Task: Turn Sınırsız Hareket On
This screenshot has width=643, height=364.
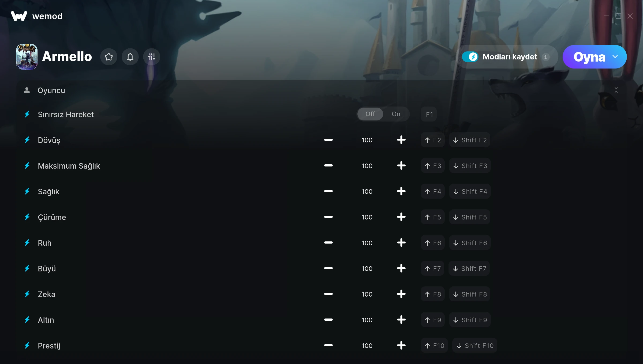Action: coord(396,114)
